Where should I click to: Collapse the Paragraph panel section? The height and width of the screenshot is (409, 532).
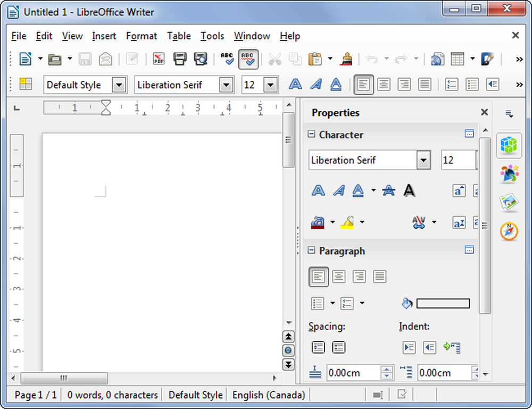(x=311, y=251)
